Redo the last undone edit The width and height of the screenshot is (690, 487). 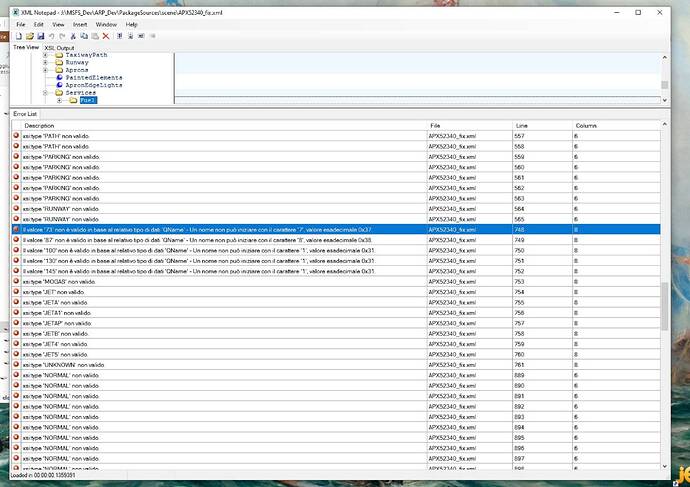[x=62, y=36]
